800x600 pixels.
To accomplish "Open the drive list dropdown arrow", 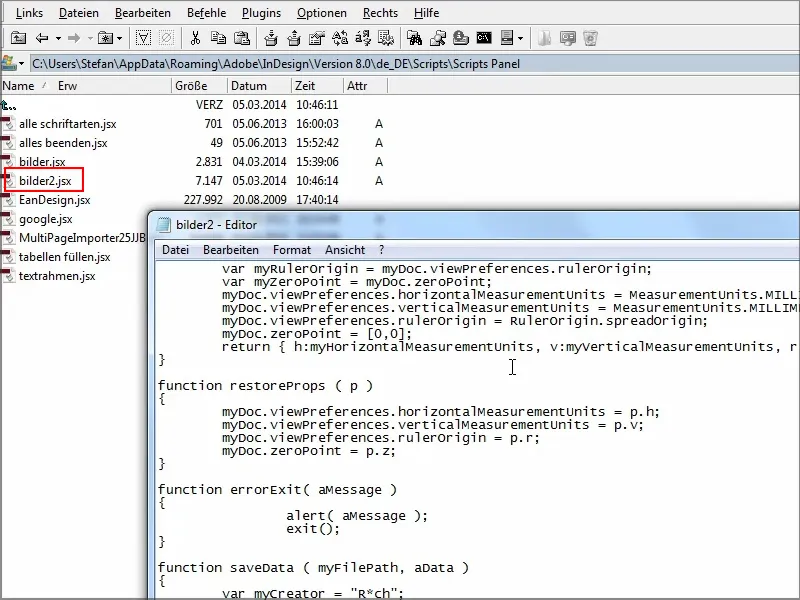I will (x=21, y=64).
